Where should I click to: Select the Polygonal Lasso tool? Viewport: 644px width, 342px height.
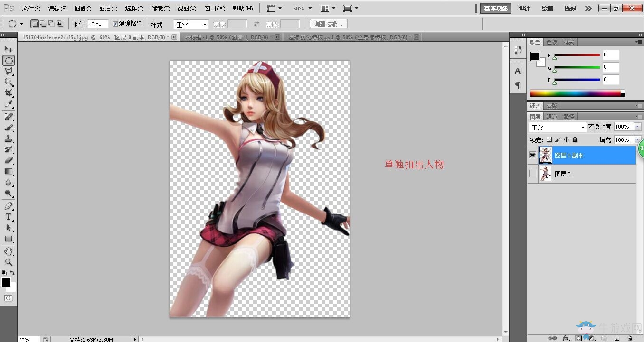(x=9, y=72)
